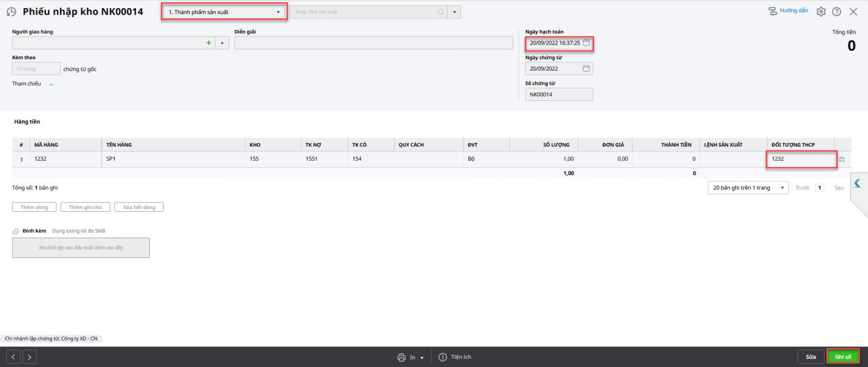Click the help question mark icon

(837, 11)
